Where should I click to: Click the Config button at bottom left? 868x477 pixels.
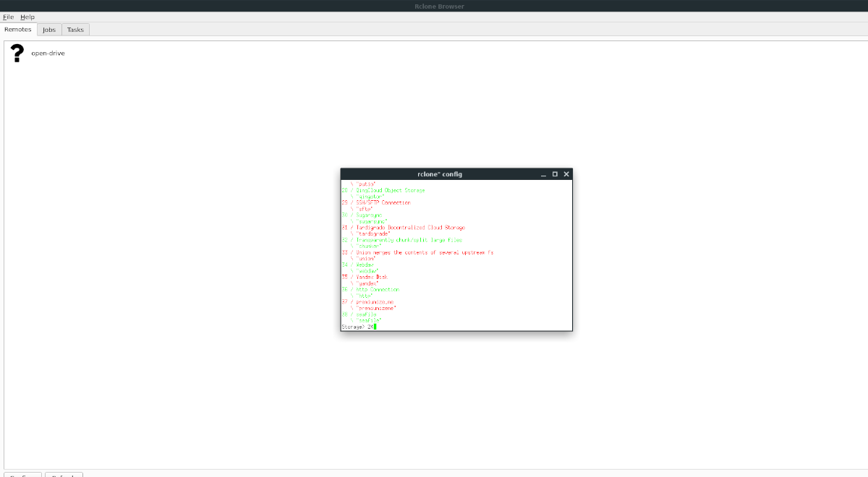[22, 476]
